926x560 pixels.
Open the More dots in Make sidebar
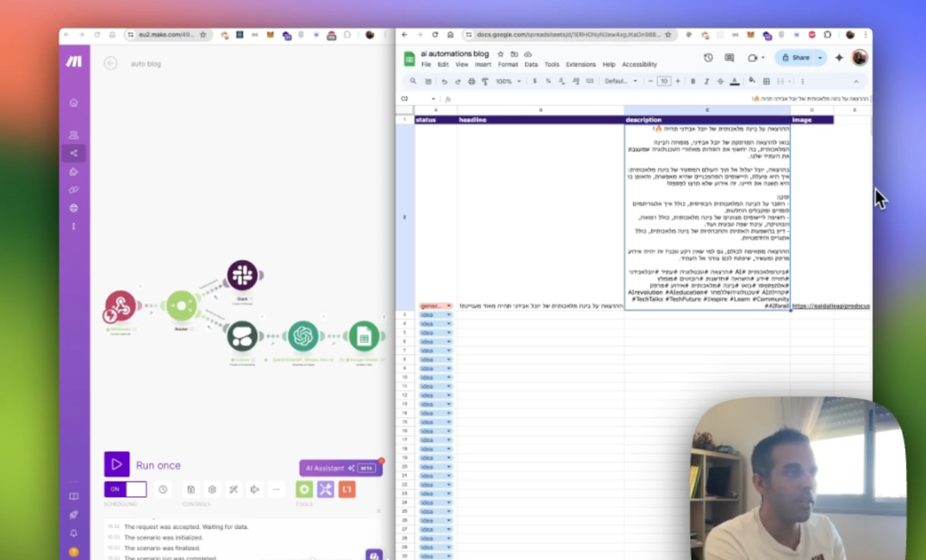point(74,227)
